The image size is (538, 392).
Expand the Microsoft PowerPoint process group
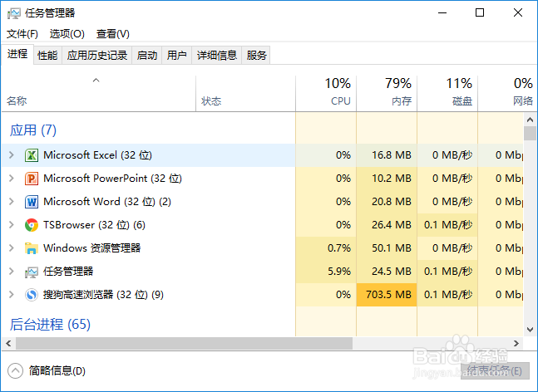12,179
